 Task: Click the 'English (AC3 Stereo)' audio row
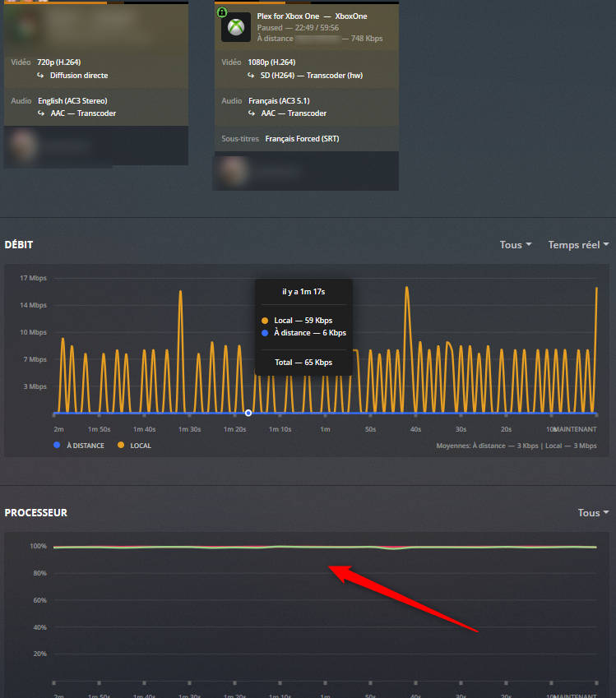pyautogui.click(x=72, y=101)
